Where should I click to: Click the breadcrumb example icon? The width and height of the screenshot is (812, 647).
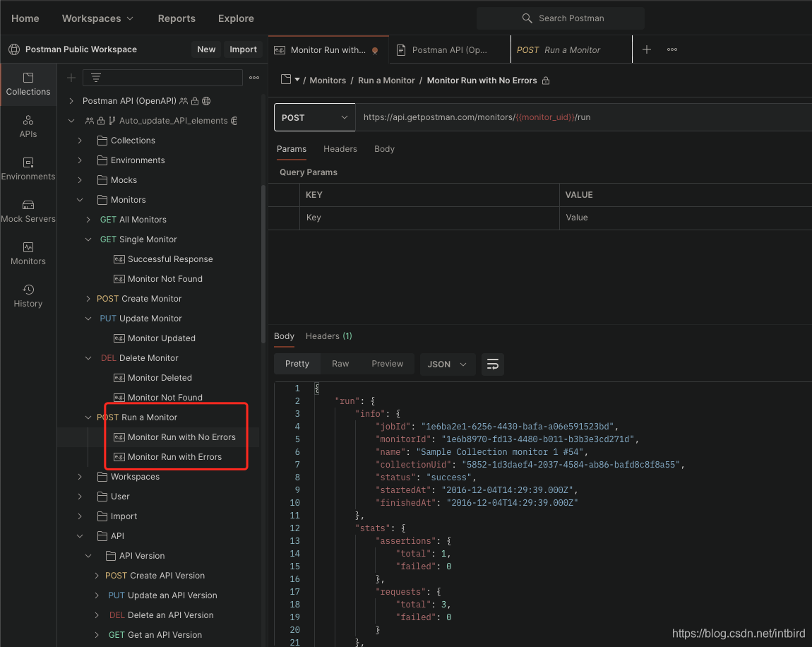285,80
